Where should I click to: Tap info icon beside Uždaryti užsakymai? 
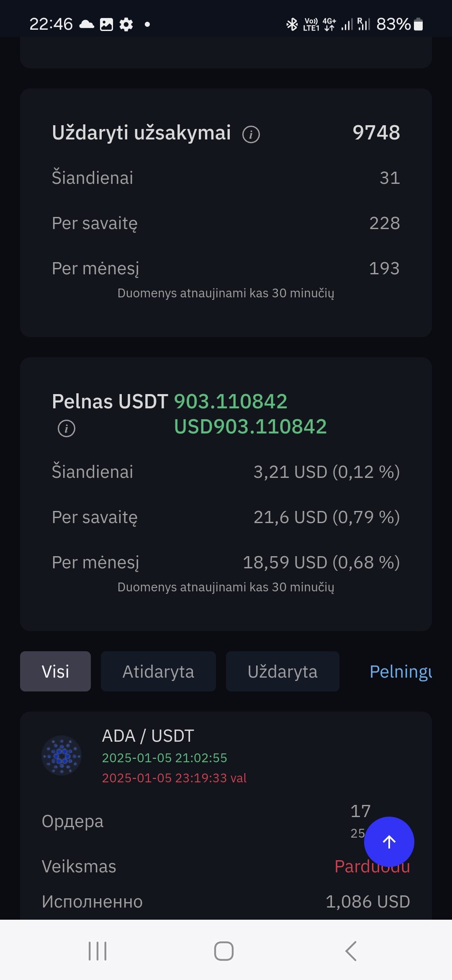pos(251,134)
